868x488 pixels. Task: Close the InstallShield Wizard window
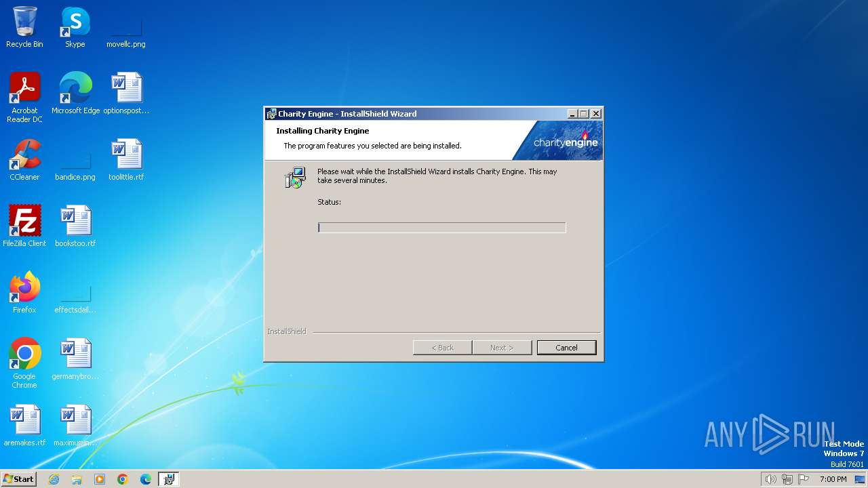click(596, 114)
